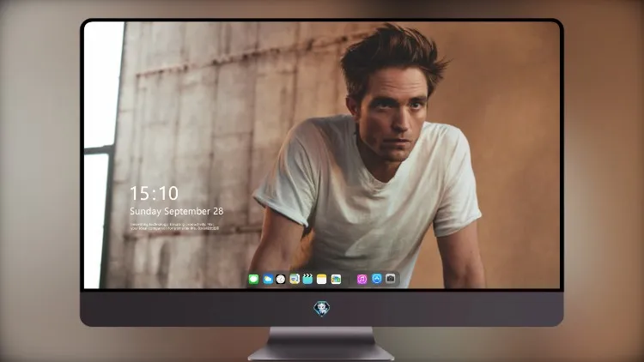Open the pink iTunes music app
This screenshot has height=362, width=644.
[361, 279]
